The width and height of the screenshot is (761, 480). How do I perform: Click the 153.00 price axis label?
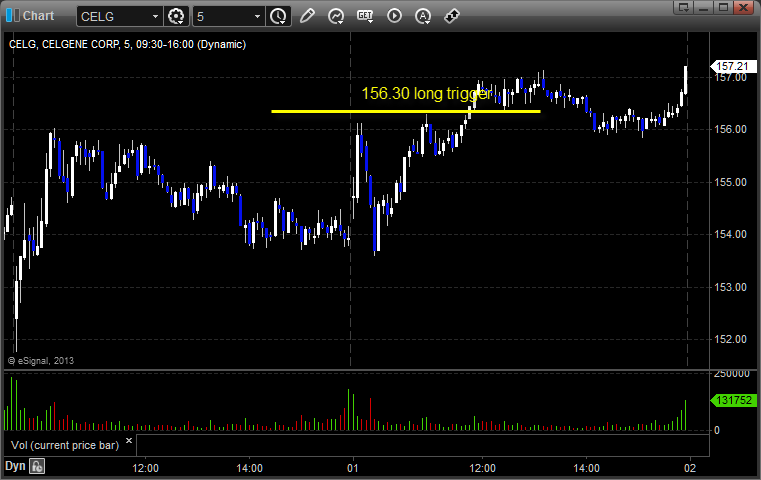(730, 287)
